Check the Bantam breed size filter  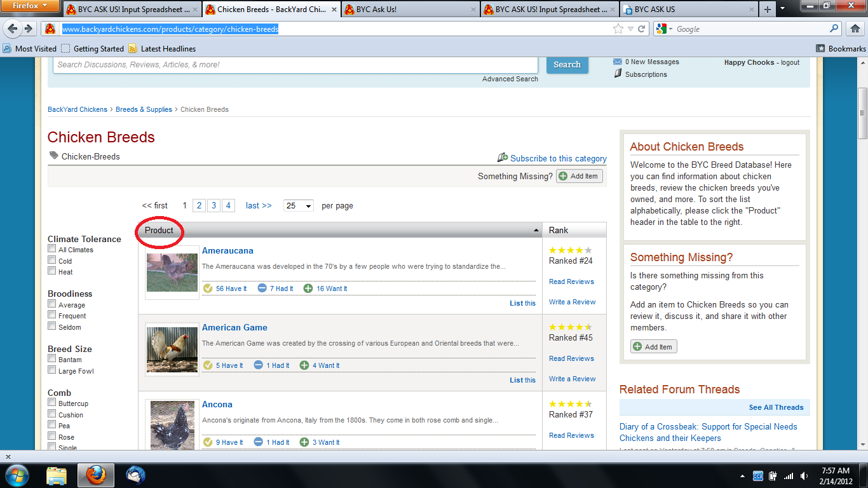(52, 359)
